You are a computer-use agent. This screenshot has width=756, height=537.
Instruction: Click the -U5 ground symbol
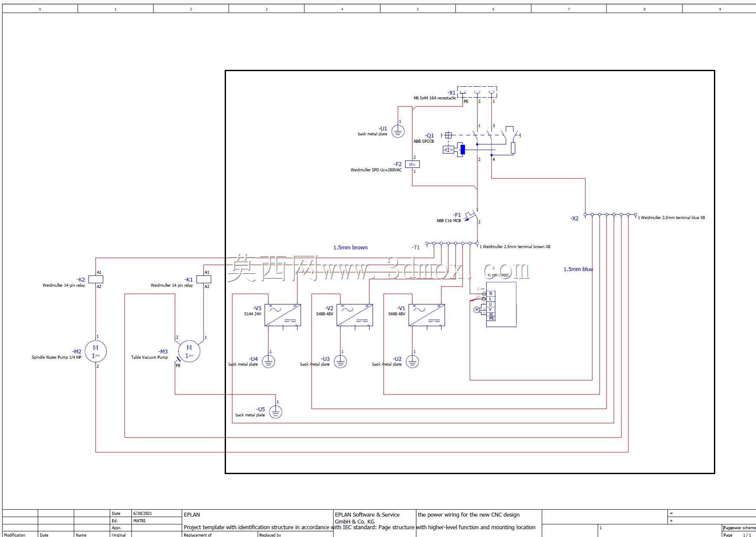coord(275,412)
